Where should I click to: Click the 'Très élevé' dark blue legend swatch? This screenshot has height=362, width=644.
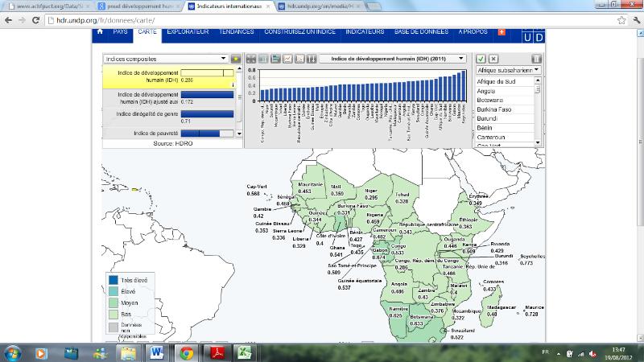114,280
